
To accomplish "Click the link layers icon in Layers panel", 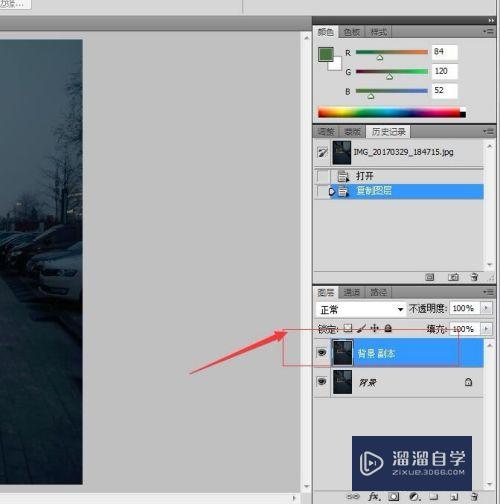I will 352,496.
